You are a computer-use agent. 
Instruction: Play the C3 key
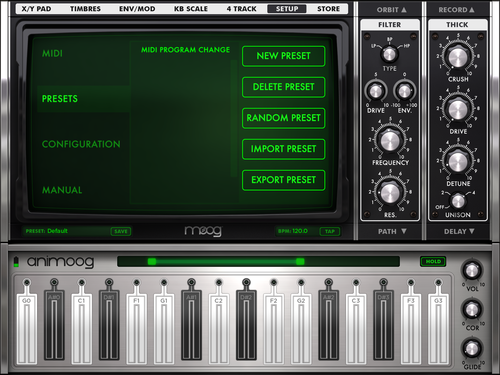[x=356, y=328]
